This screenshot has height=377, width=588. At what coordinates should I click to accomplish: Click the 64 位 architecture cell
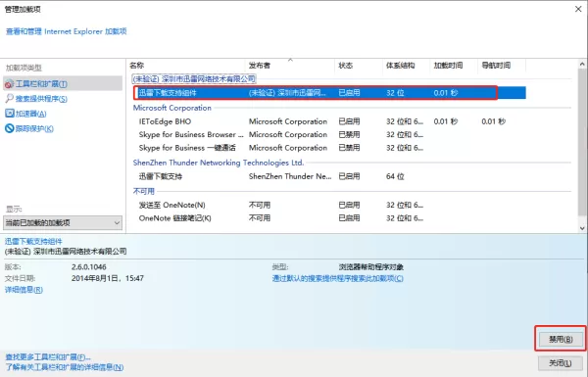point(395,176)
